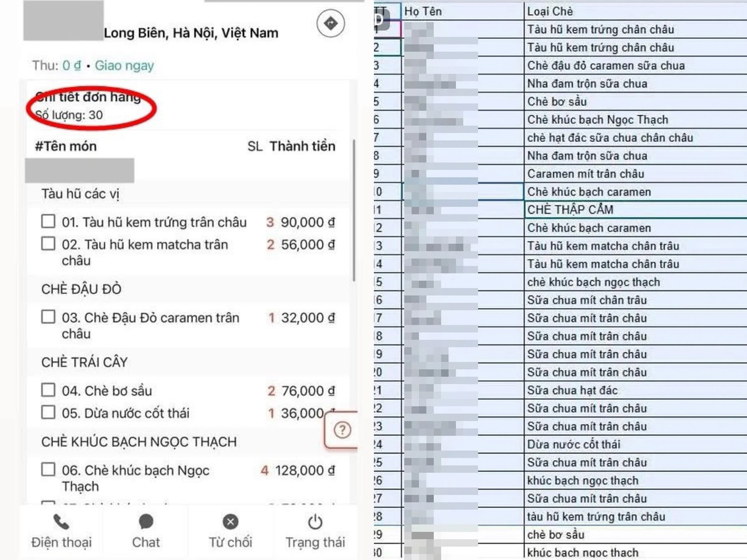Open the question mark help icon
The height and width of the screenshot is (560, 747).
[342, 430]
